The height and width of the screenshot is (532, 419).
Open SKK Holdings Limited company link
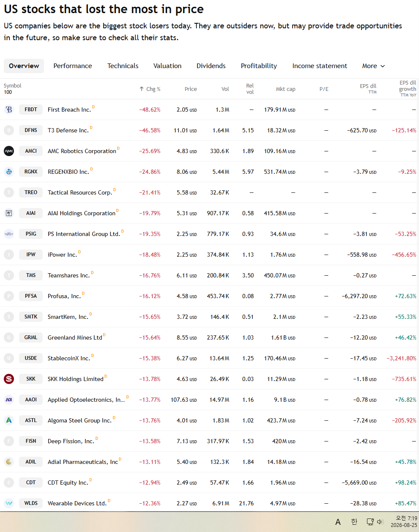pyautogui.click(x=76, y=379)
